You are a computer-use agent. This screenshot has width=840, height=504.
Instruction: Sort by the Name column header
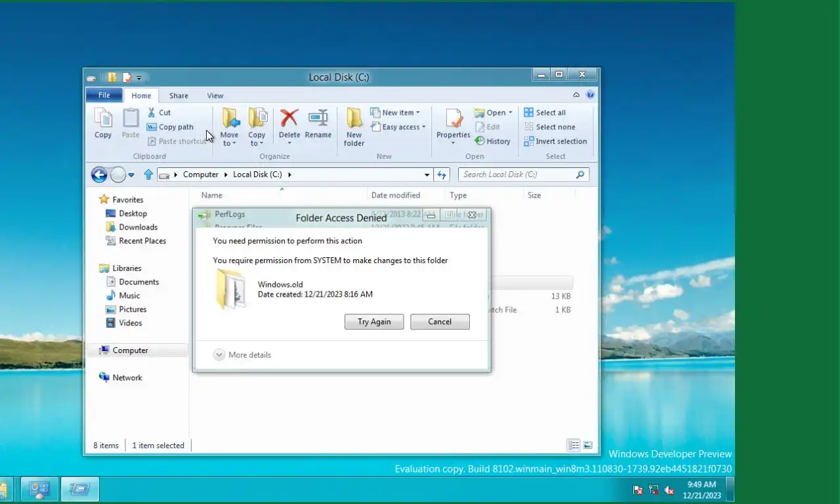(x=211, y=195)
